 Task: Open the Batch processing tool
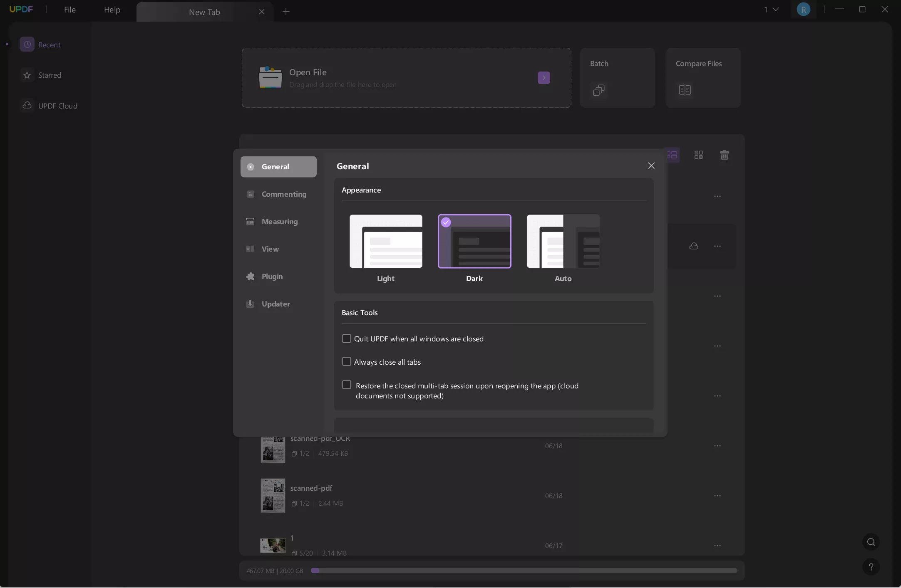[x=617, y=78]
